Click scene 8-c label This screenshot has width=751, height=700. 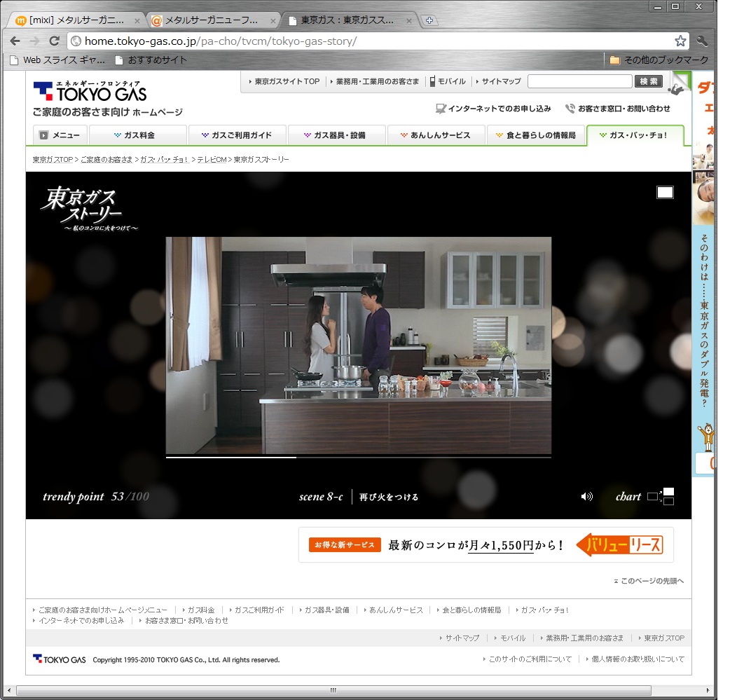point(321,497)
